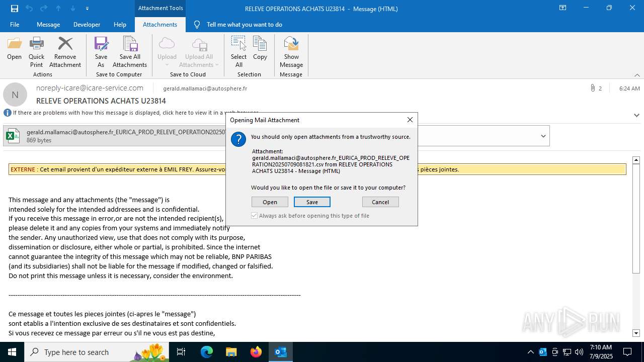This screenshot has width=644, height=362.
Task: Click the message body scrollbar thumb
Action: coord(636,219)
